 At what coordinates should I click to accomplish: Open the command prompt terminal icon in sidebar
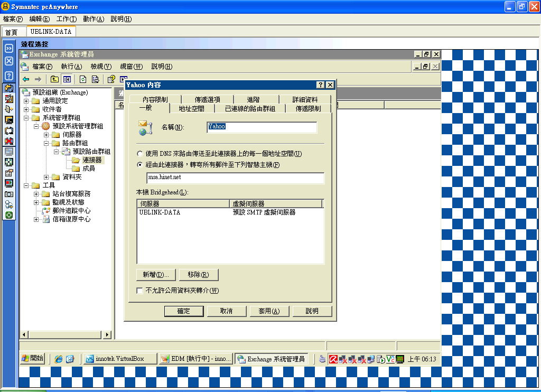9,120
